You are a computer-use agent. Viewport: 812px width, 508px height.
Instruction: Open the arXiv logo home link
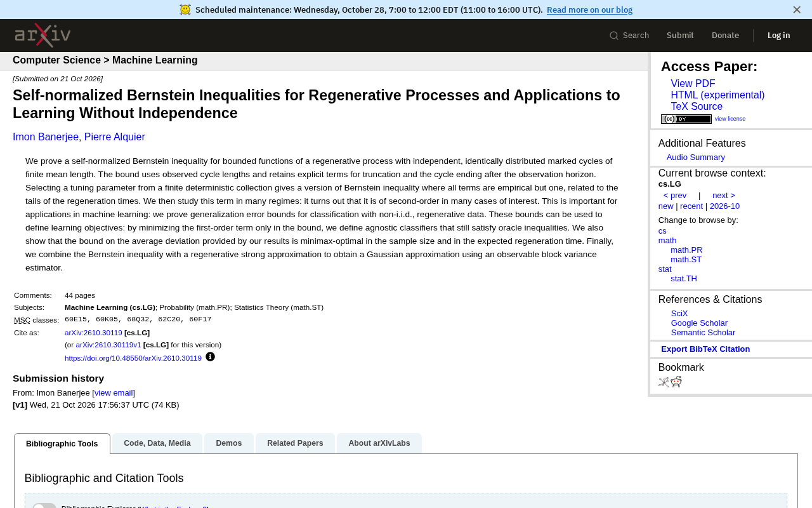43,35
